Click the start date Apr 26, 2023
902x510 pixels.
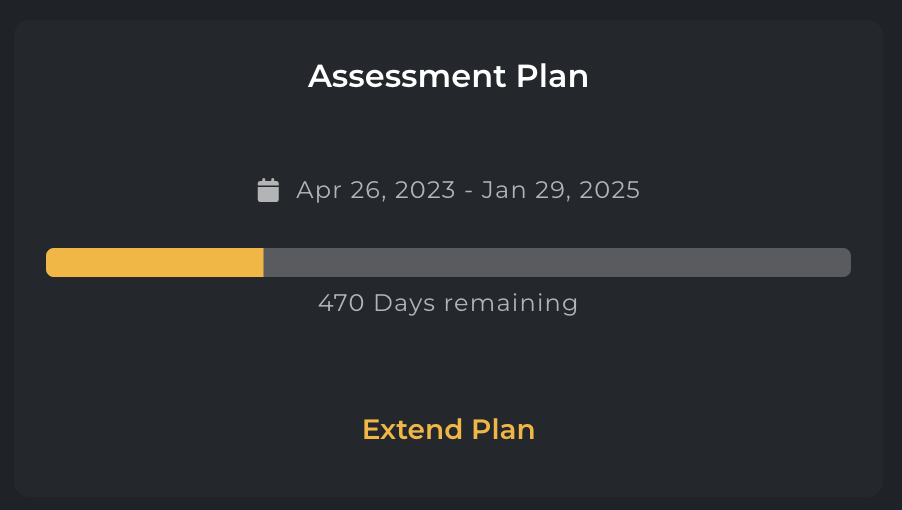[376, 190]
